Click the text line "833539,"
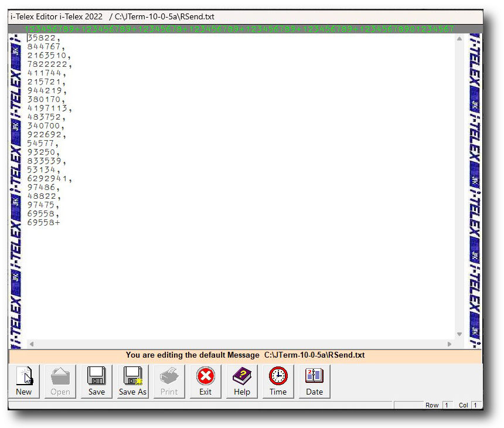The height and width of the screenshot is (428, 504). click(x=47, y=161)
